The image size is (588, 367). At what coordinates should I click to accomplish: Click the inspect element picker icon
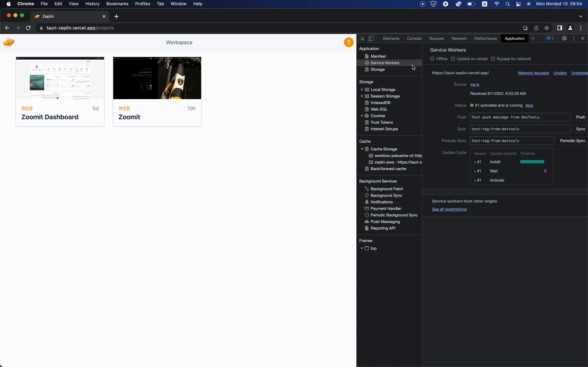(362, 38)
